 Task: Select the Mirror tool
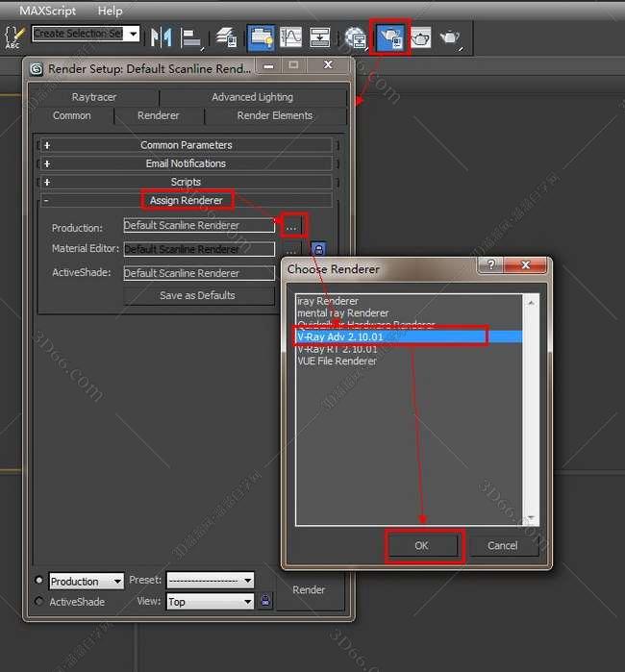[x=162, y=37]
